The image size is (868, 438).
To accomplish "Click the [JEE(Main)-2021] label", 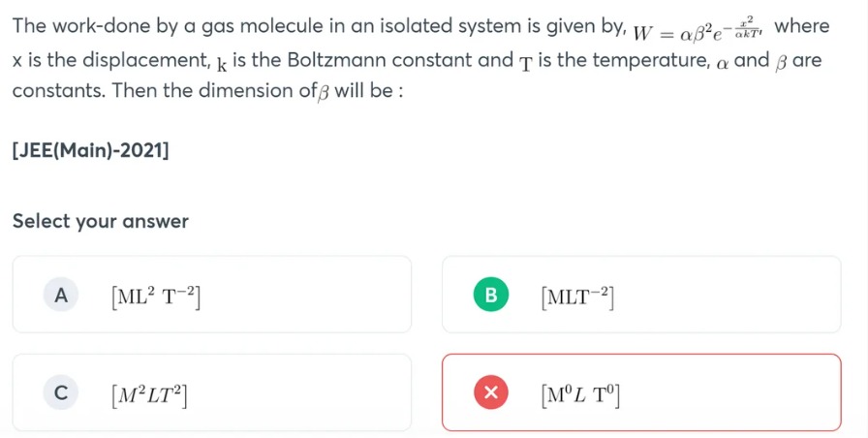I will coord(91,150).
